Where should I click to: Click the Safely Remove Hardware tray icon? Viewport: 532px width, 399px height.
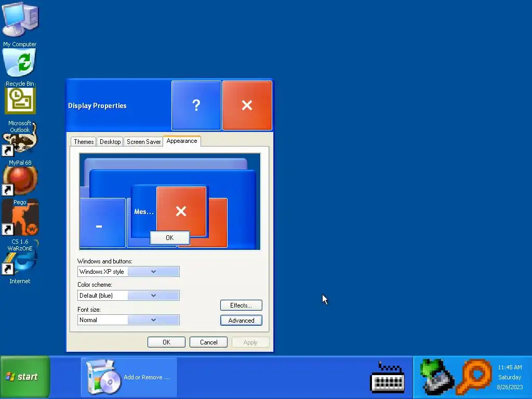click(436, 377)
